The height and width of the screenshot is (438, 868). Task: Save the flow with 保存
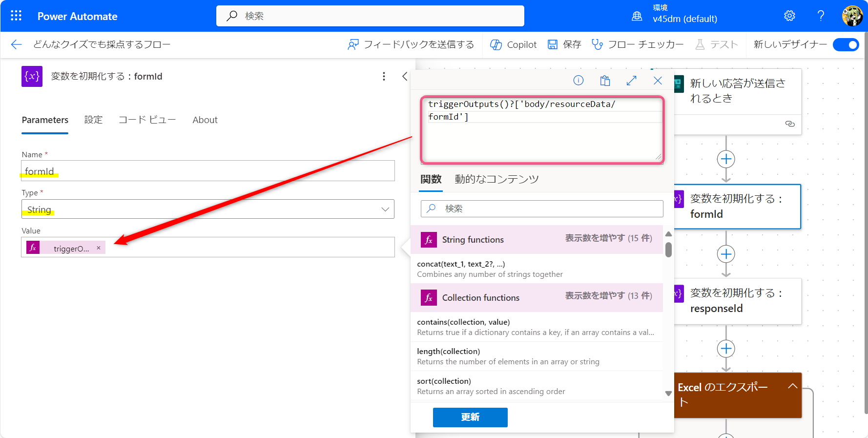[x=564, y=44]
